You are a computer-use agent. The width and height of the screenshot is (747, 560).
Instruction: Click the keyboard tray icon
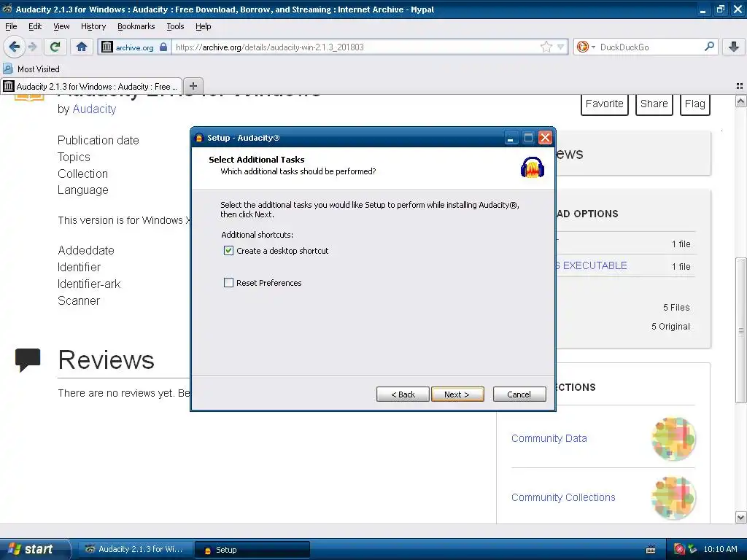point(651,550)
